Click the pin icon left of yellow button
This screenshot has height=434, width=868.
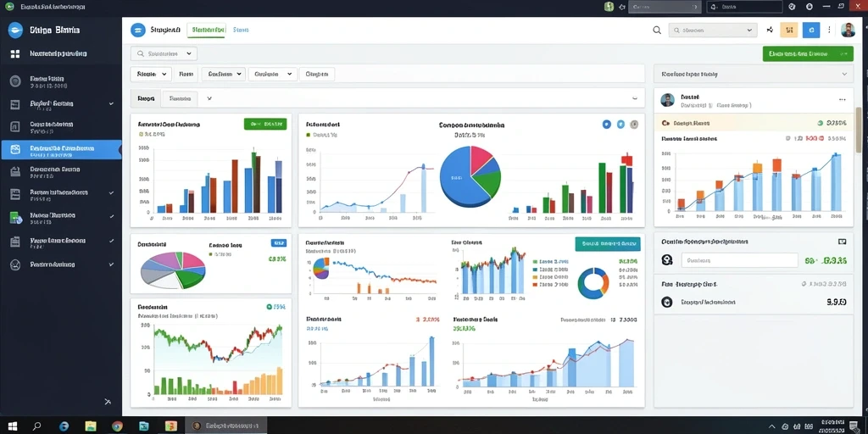pyautogui.click(x=770, y=31)
